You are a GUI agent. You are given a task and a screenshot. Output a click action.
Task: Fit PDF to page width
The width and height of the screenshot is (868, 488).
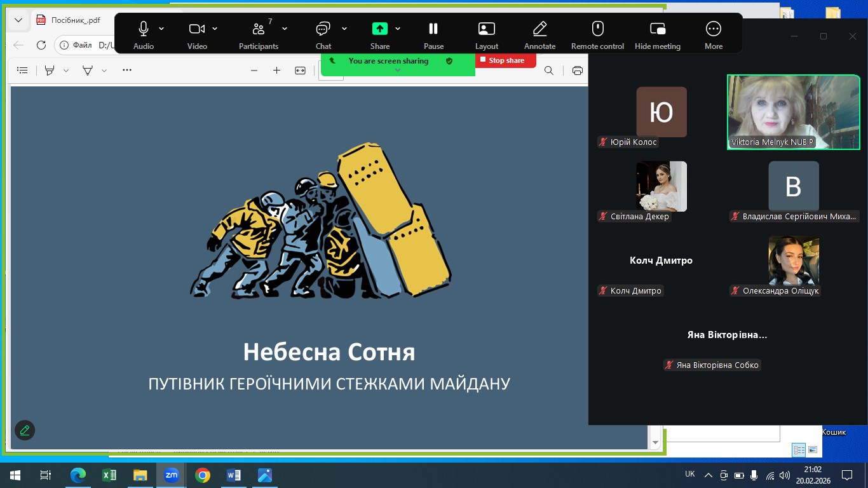click(x=301, y=71)
